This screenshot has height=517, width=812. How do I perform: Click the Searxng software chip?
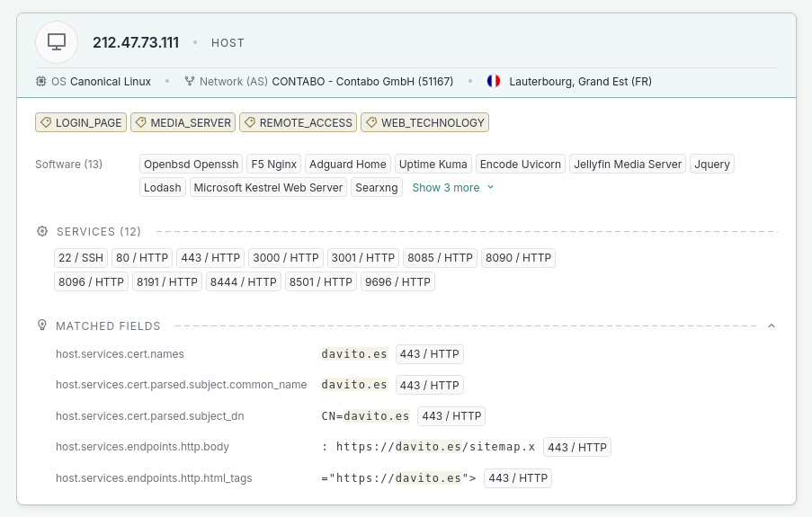(377, 188)
